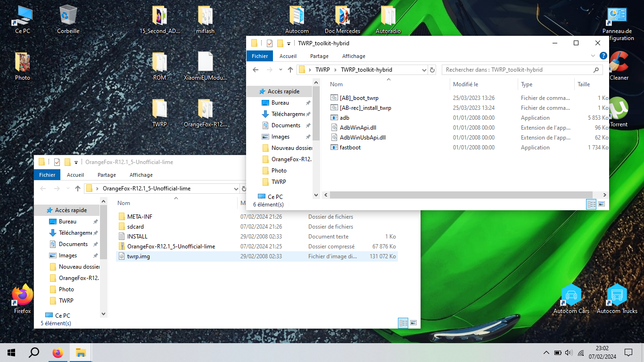Image resolution: width=644 pixels, height=362 pixels.
Task: Show hidden system tray icons
Action: pyautogui.click(x=546, y=353)
